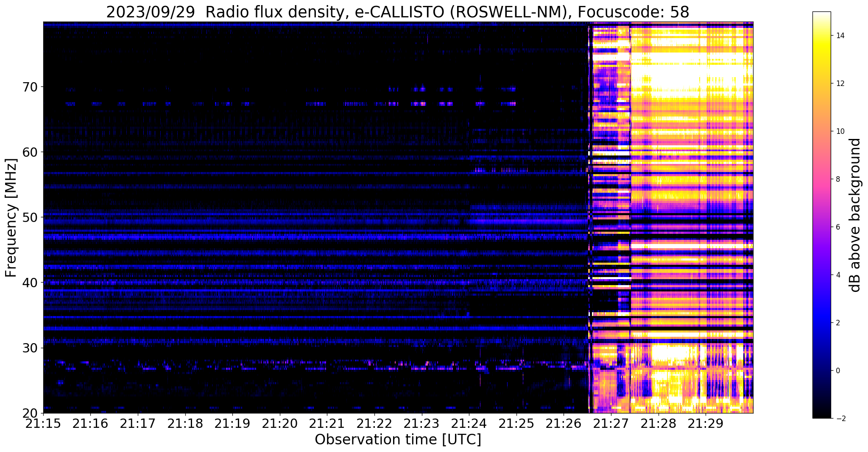Click the 21:26 time tick label

(x=564, y=423)
